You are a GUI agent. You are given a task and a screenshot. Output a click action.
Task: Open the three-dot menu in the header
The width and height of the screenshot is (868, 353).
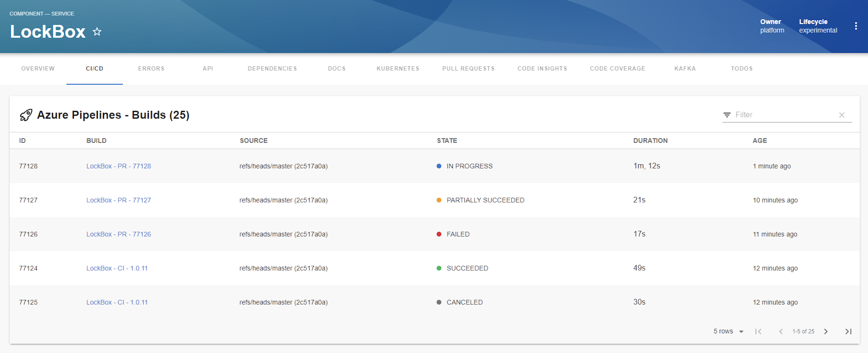(855, 26)
